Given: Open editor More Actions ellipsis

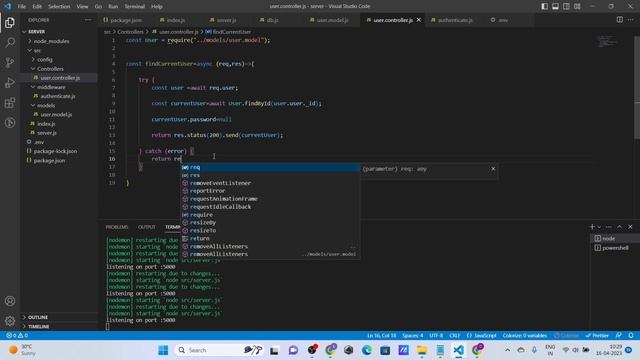Looking at the screenshot, I should click(630, 20).
